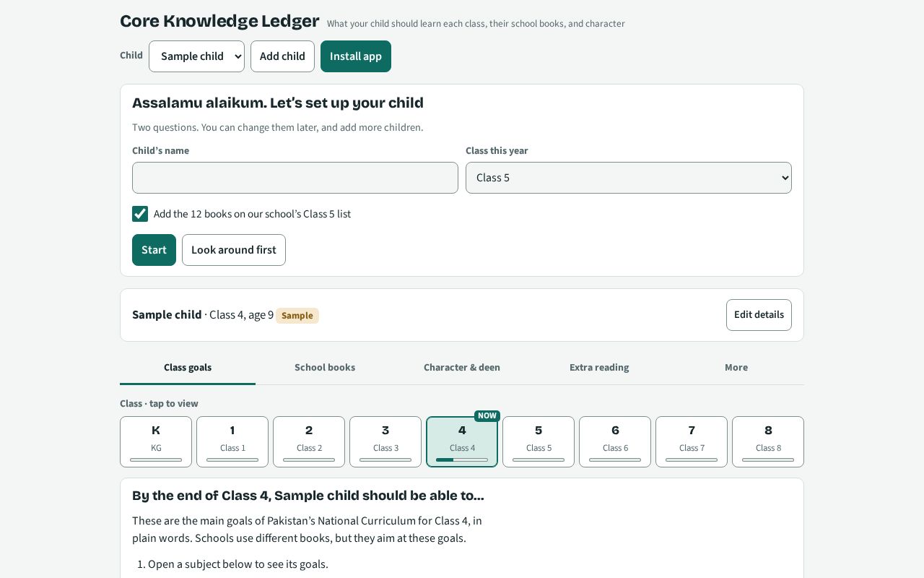Focus the Child's name input field
The width and height of the screenshot is (924, 578).
(295, 178)
